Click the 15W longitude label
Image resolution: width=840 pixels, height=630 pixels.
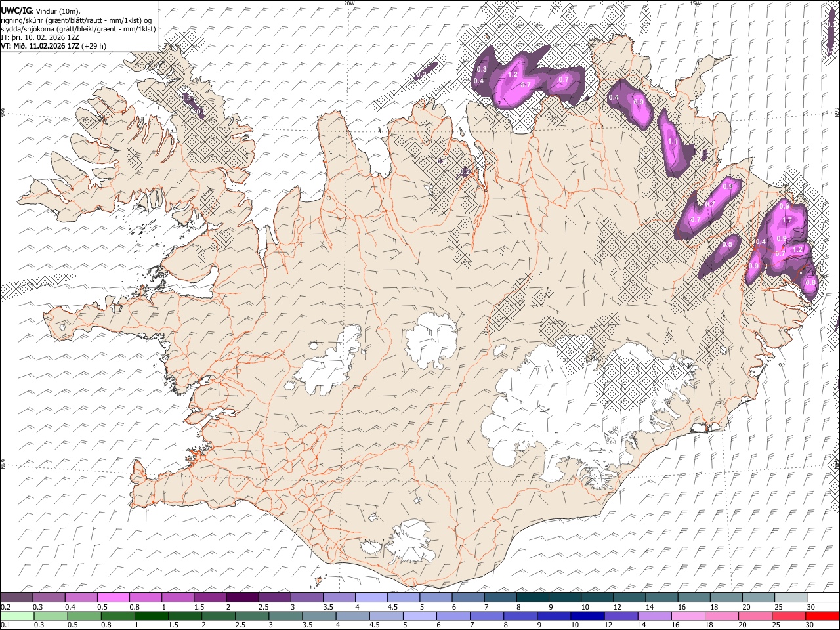(x=695, y=3)
